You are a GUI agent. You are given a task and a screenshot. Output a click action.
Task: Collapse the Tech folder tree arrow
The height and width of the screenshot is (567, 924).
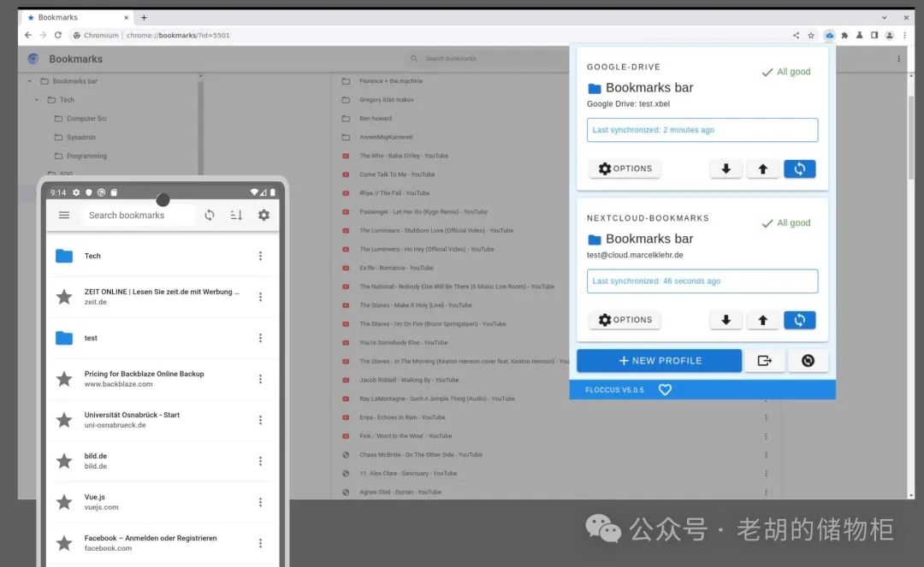[x=37, y=100]
